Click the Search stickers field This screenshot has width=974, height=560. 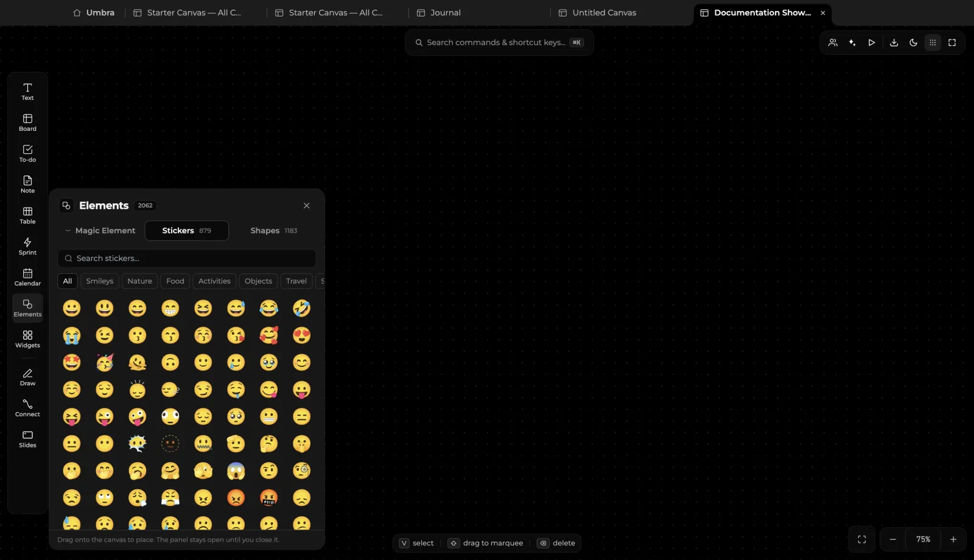click(187, 258)
